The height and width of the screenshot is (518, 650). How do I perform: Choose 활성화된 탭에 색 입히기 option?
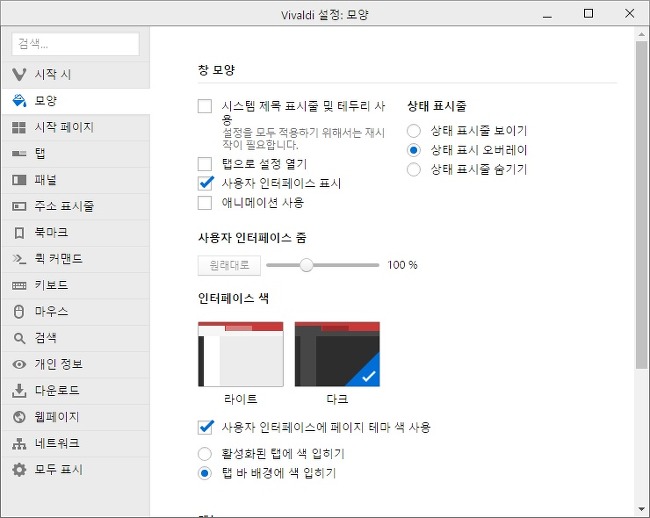coord(205,454)
